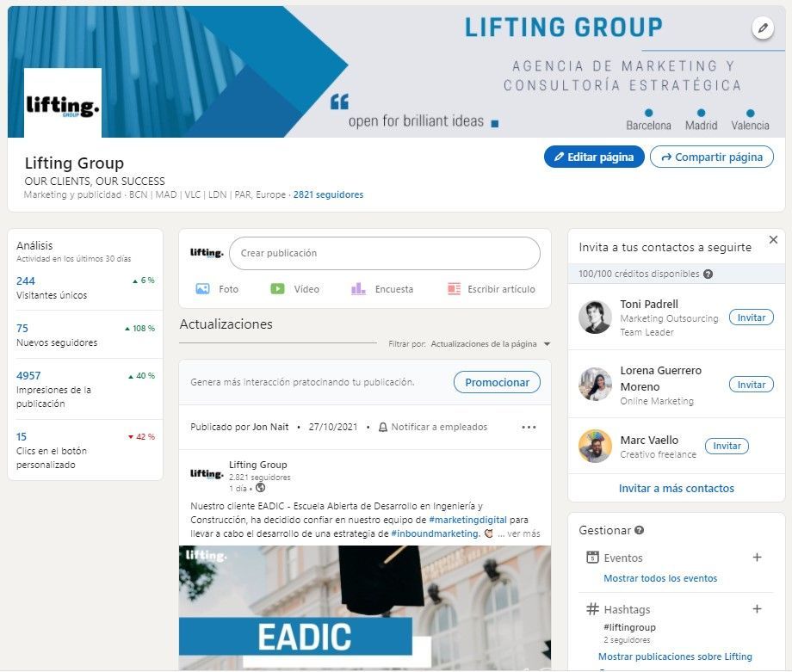Open the 244 Visitantes únicos statistic

(x=85, y=287)
